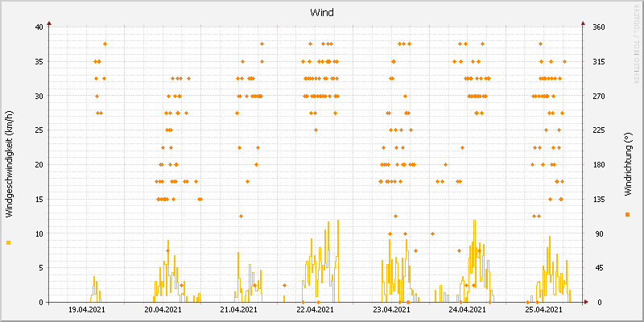The image size is (644, 322).
Task: Click the date label 23.04.2021
Action: (x=391, y=310)
